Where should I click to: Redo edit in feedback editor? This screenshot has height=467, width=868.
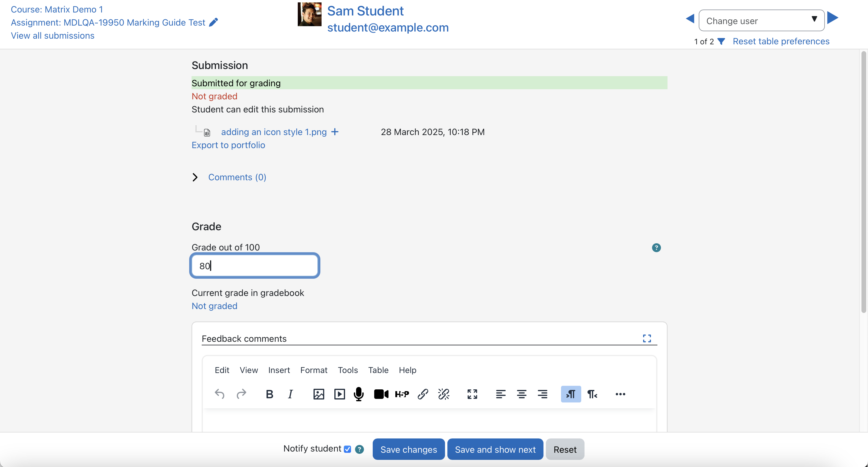tap(241, 394)
